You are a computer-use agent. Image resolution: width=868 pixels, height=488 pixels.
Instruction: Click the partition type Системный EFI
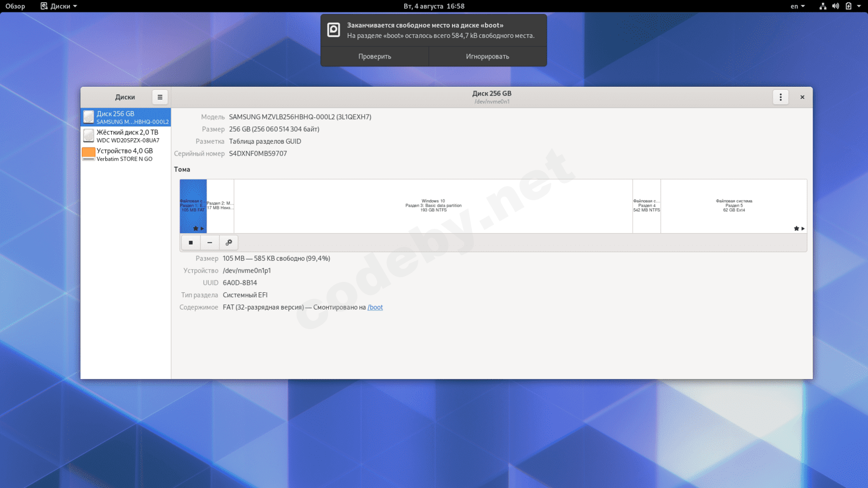[245, 295]
